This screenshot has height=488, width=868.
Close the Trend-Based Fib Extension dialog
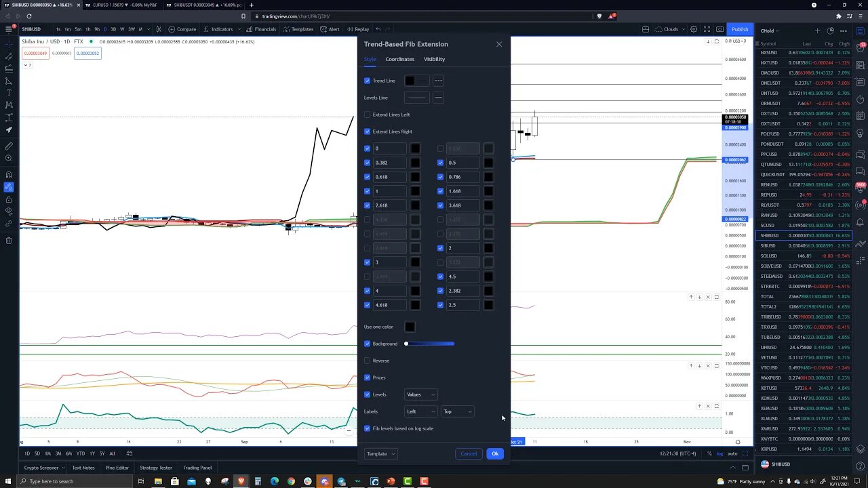[x=499, y=44]
